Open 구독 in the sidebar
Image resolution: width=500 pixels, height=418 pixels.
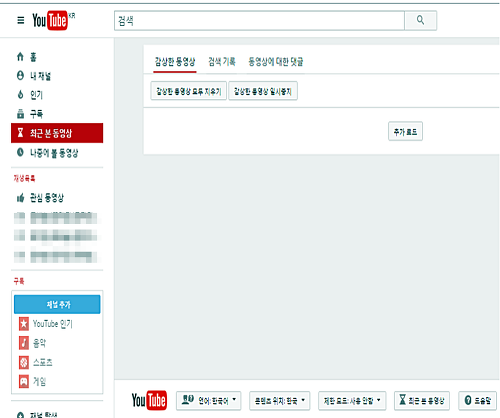(37, 114)
